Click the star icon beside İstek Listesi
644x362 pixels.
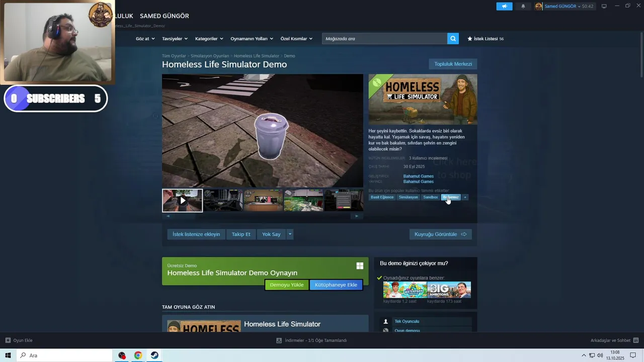click(470, 39)
